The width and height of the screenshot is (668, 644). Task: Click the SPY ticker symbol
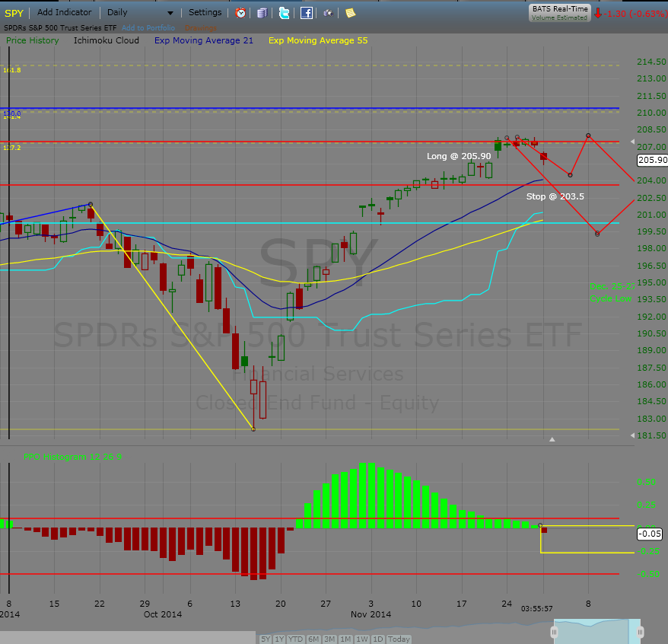pos(14,13)
